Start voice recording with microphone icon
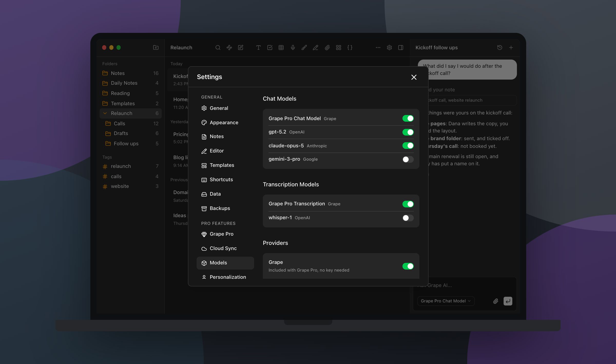The width and height of the screenshot is (616, 364). point(293,47)
